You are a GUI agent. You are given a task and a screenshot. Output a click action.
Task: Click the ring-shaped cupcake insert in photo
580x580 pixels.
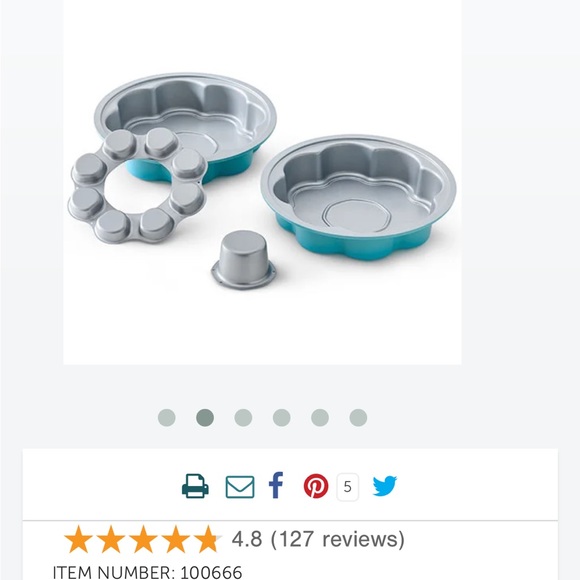[x=137, y=186]
